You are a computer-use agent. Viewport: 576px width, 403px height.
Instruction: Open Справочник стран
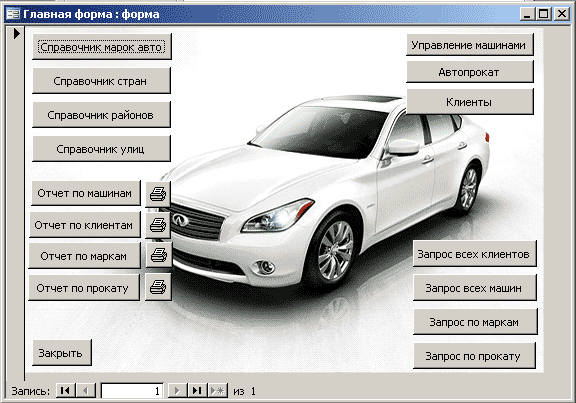(x=101, y=80)
